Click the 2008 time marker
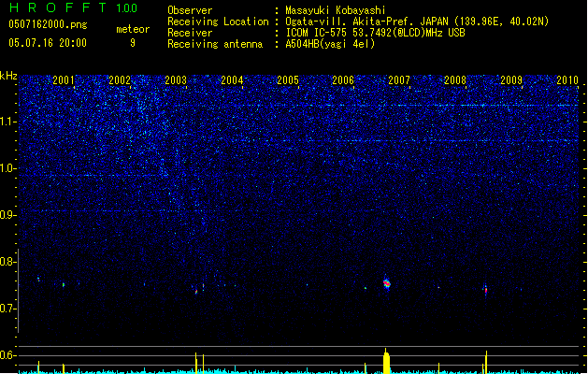 coord(455,80)
